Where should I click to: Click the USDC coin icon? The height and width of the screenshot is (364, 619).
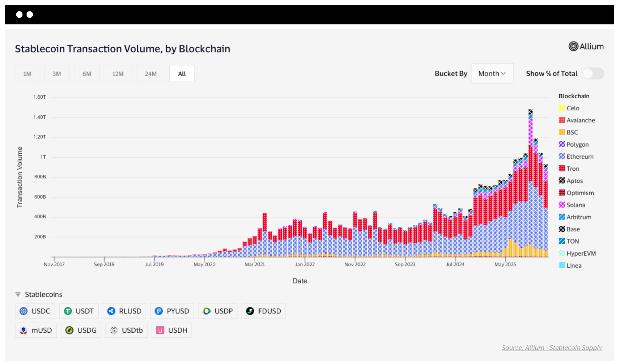pyautogui.click(x=24, y=311)
